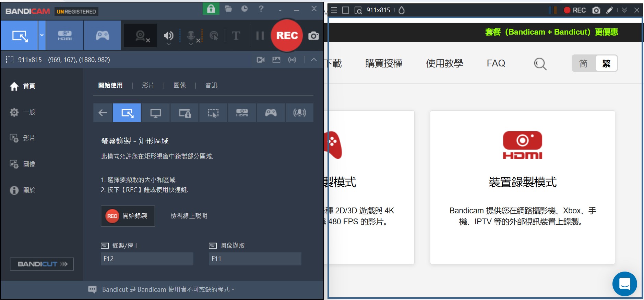Click the back arrow in mode row
Screen dimensions: 644x300
tap(103, 113)
